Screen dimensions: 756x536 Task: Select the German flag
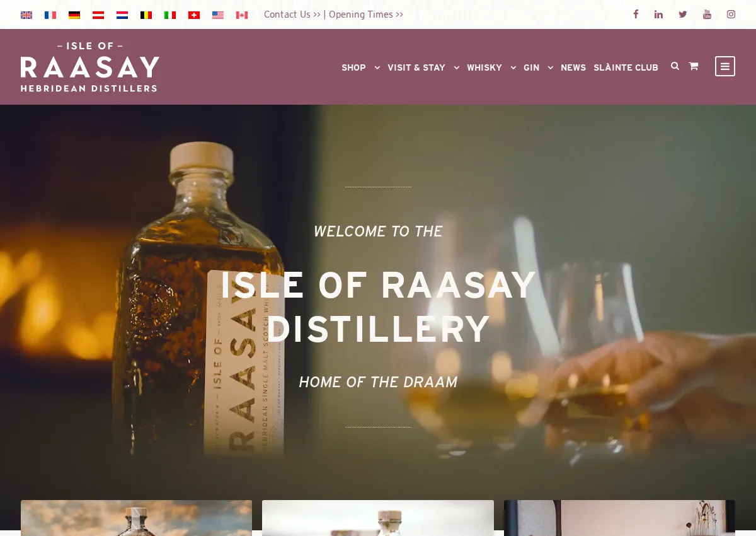click(74, 15)
